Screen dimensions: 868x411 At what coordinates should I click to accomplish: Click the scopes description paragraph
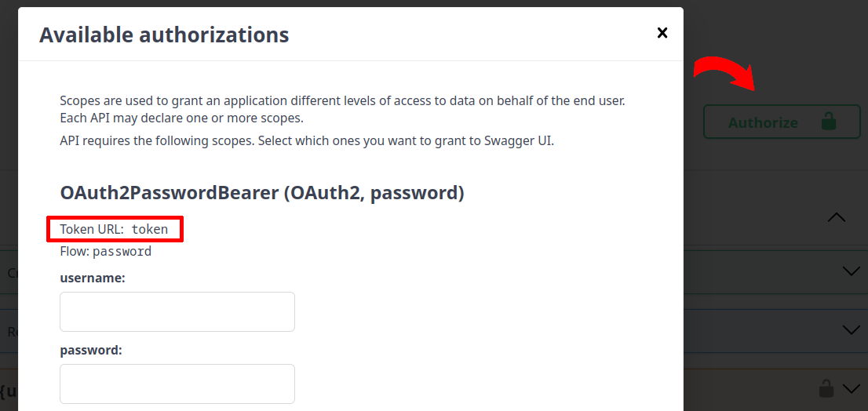(342, 110)
